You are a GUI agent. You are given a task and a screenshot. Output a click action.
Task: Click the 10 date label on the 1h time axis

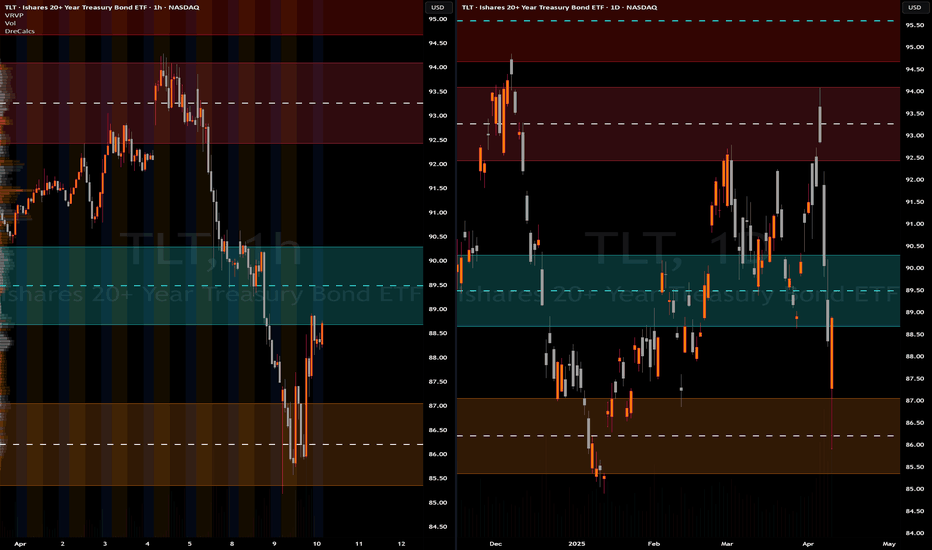point(317,543)
